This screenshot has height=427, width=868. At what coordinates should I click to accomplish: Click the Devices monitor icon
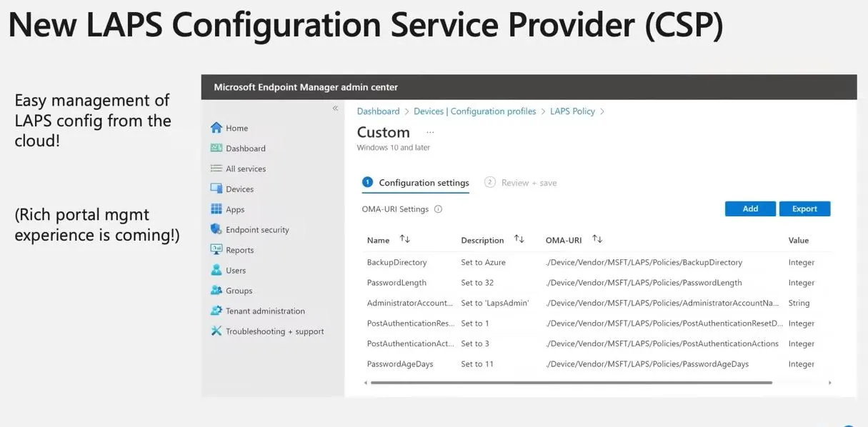216,189
